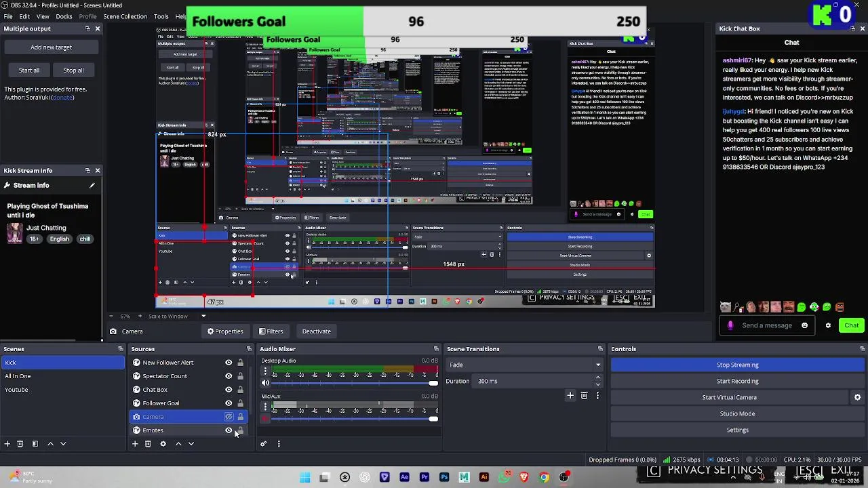Unlock Chat Box source lock
The width and height of the screenshot is (868, 488).
(240, 390)
